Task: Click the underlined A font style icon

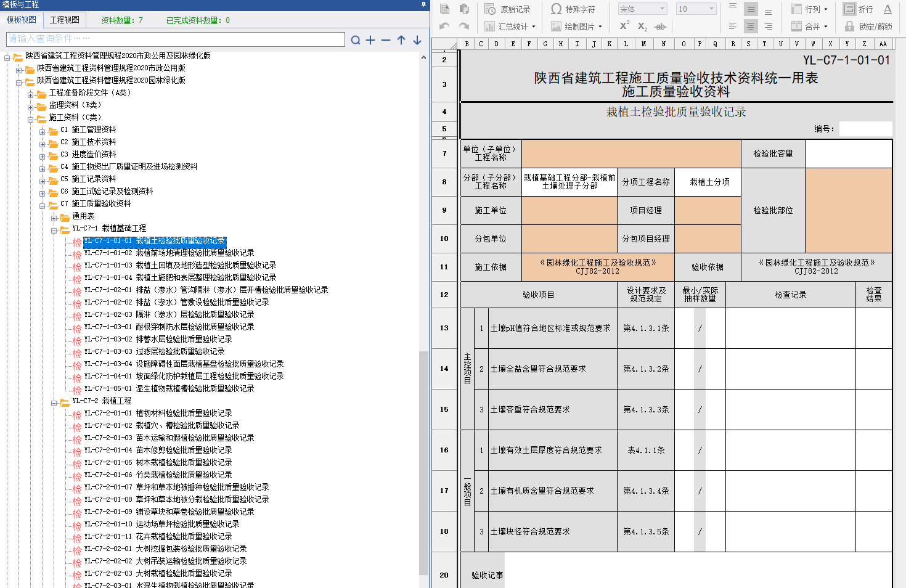Action: [x=888, y=9]
